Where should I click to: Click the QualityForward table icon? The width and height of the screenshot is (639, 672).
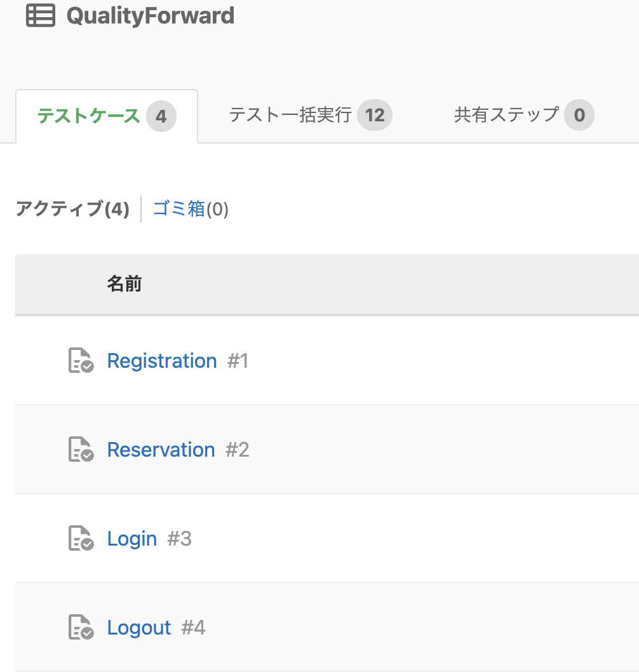[41, 15]
